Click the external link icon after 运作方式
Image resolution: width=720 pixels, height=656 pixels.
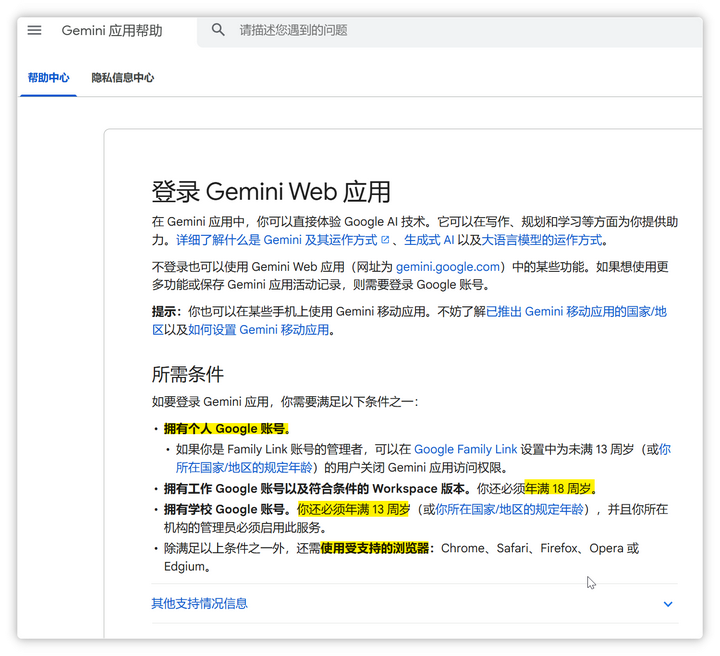tap(385, 240)
